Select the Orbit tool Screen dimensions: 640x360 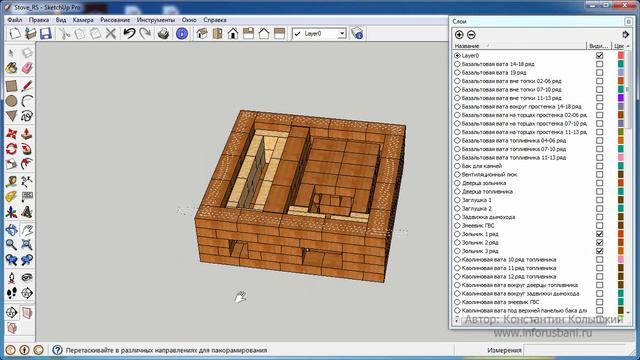click(x=11, y=230)
